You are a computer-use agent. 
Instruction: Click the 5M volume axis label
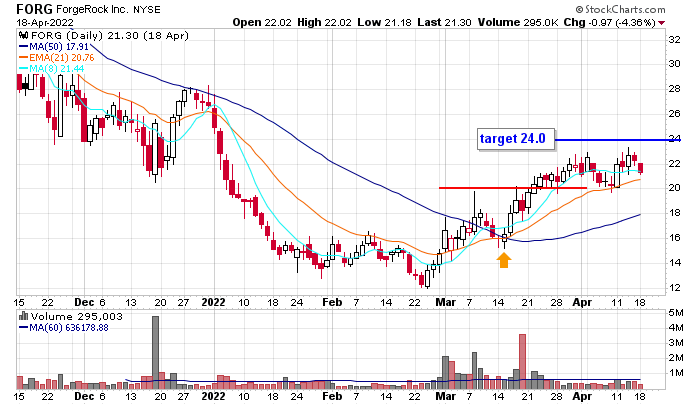click(675, 313)
